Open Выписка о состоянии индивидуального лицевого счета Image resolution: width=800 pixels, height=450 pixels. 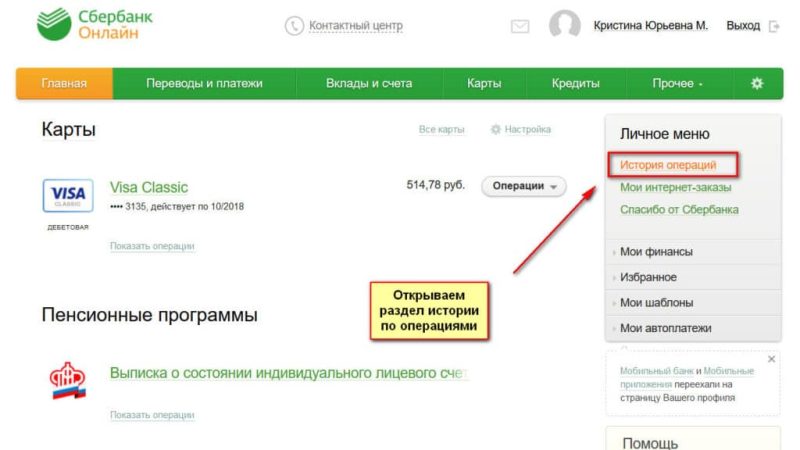288,373
